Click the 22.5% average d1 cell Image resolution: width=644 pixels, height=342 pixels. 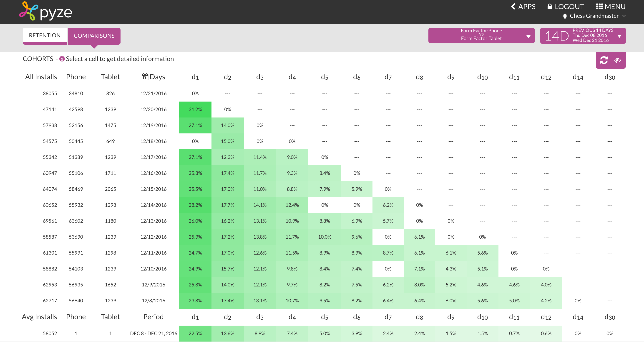(x=195, y=333)
